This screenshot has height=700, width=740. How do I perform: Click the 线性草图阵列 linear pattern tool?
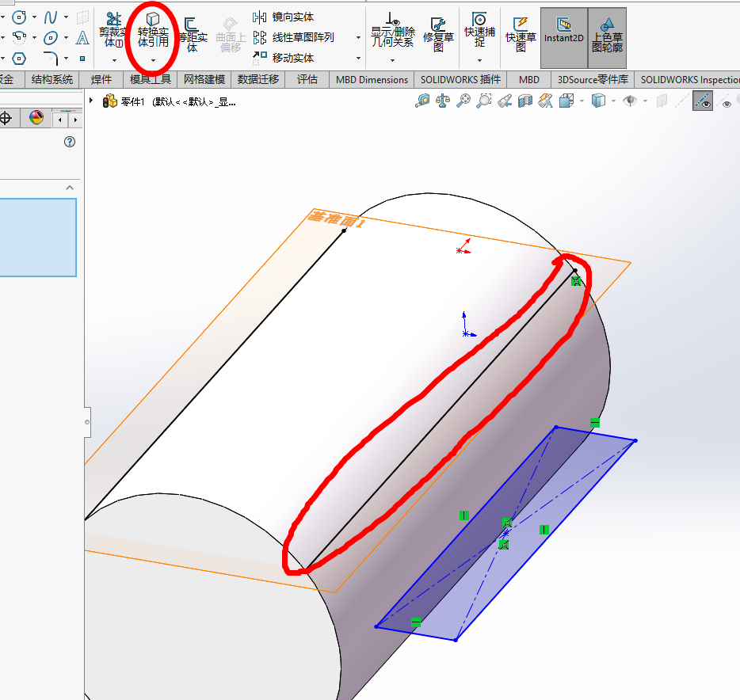point(294,37)
